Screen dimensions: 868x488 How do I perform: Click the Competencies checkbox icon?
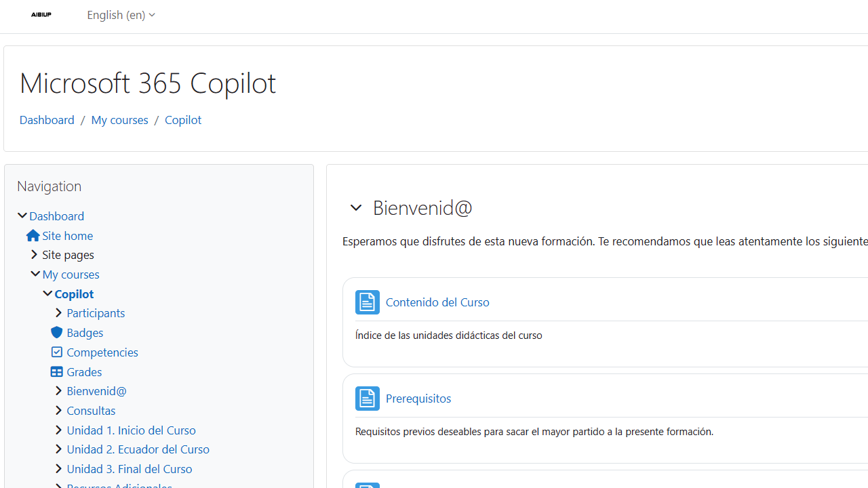[57, 352]
